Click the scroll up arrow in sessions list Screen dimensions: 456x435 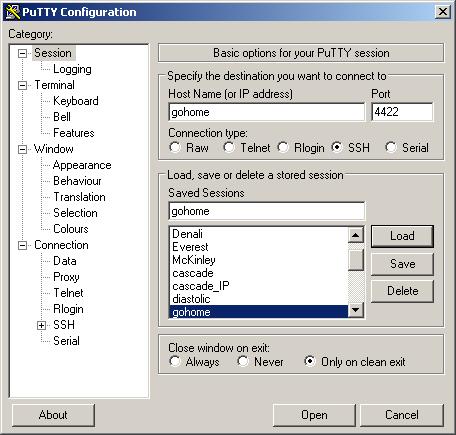(355, 235)
